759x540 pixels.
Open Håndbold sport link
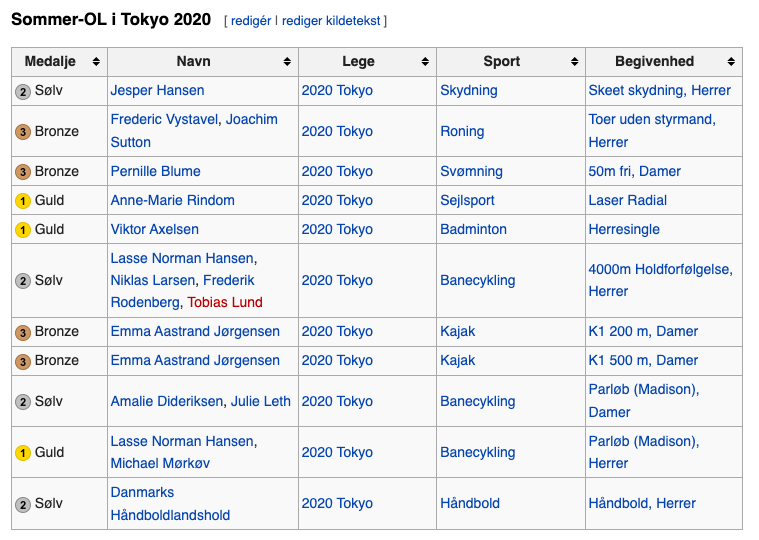coord(470,503)
